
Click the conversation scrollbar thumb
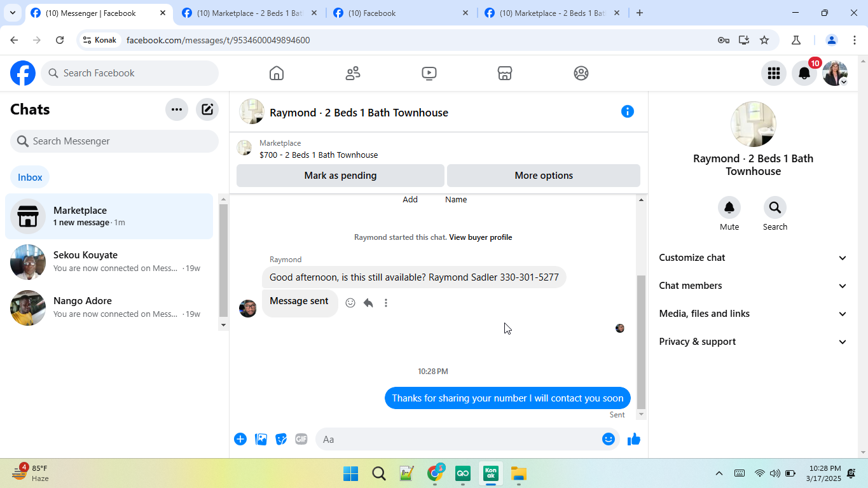coord(641,342)
